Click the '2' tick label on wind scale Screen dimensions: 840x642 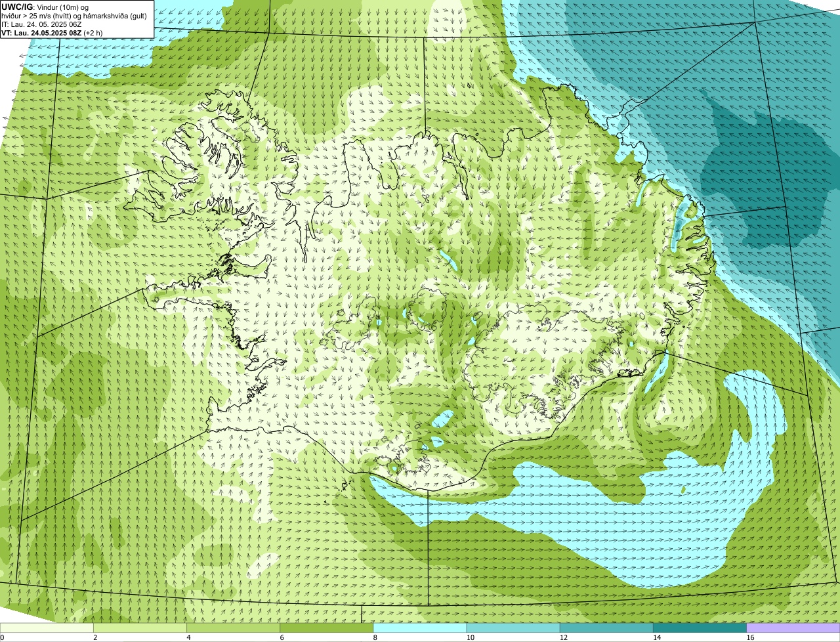point(95,637)
